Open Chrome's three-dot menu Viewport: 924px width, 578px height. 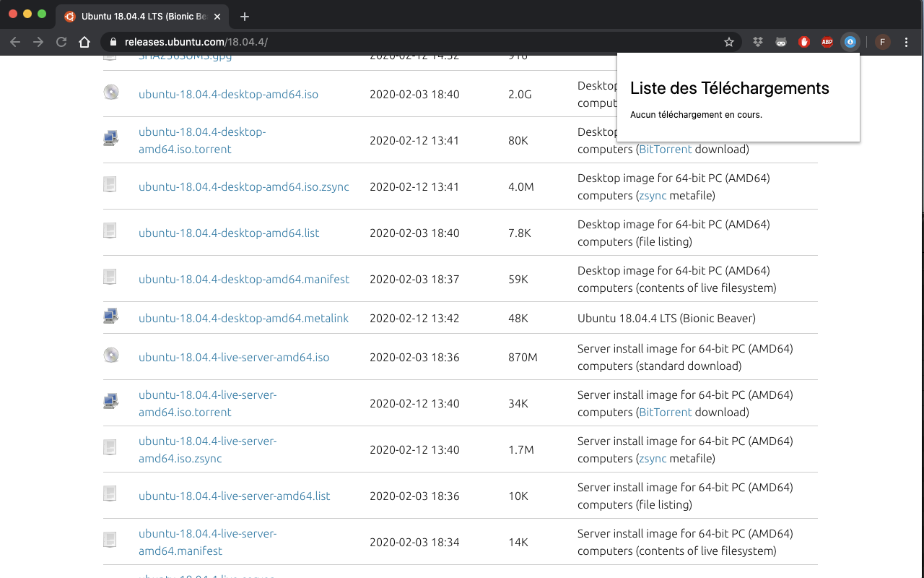[x=907, y=42]
